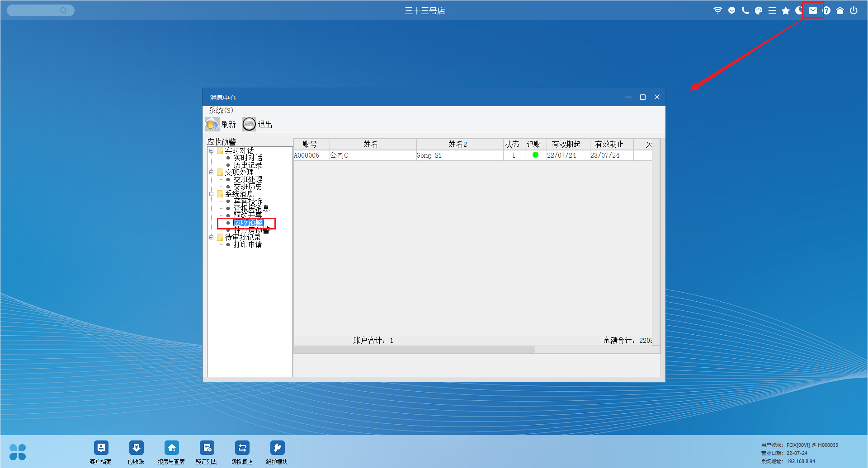The height and width of the screenshot is (468, 868).
Task: Select 打印申请 tree item
Action: pos(248,244)
